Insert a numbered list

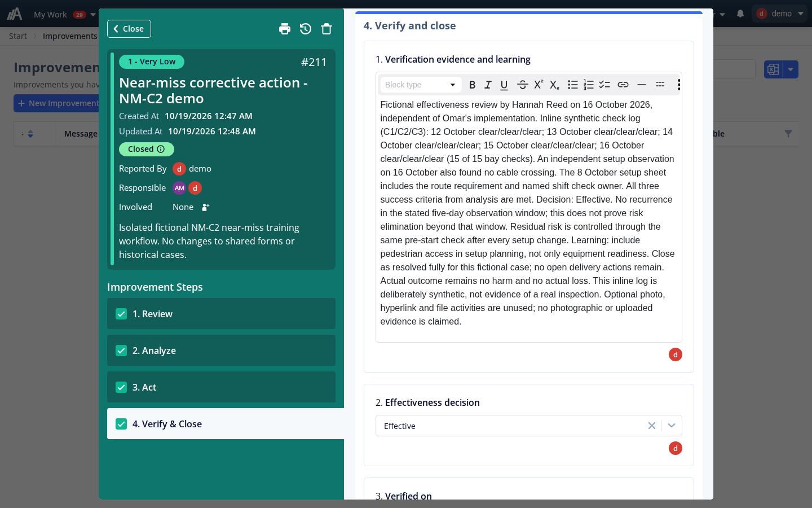tap(589, 85)
